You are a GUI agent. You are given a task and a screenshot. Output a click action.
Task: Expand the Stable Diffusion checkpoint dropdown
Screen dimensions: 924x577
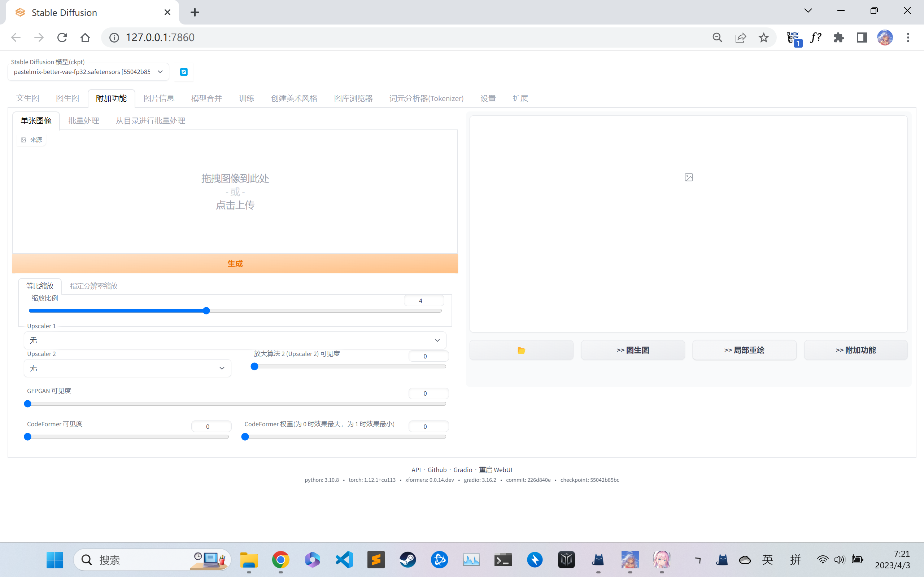[x=160, y=72]
